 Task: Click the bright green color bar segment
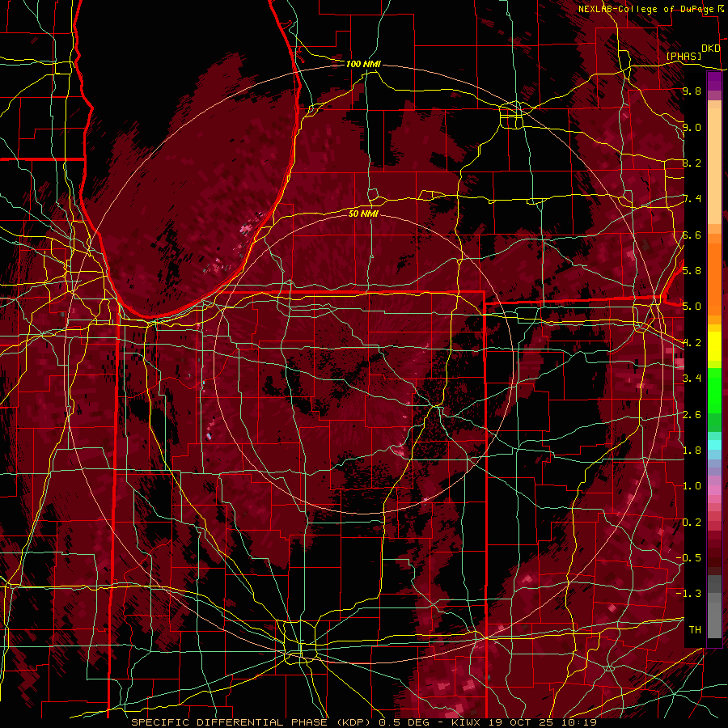coord(714,392)
